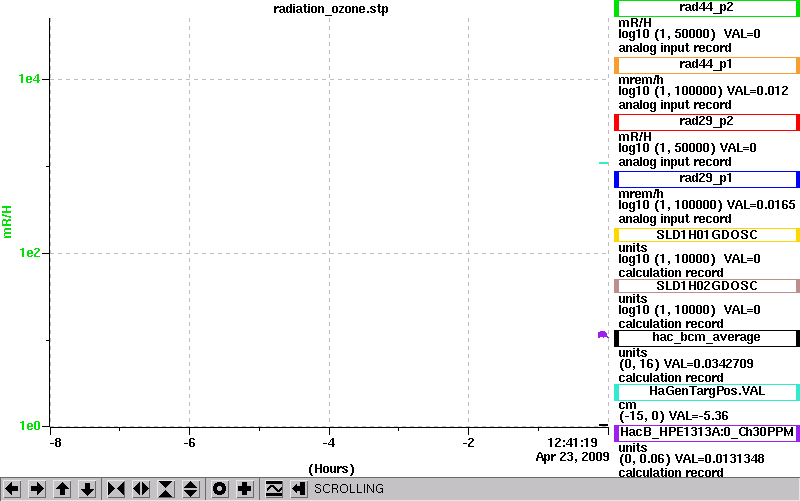Click the -6 hours axis tick label
This screenshot has height=501, width=800.
pos(189,442)
